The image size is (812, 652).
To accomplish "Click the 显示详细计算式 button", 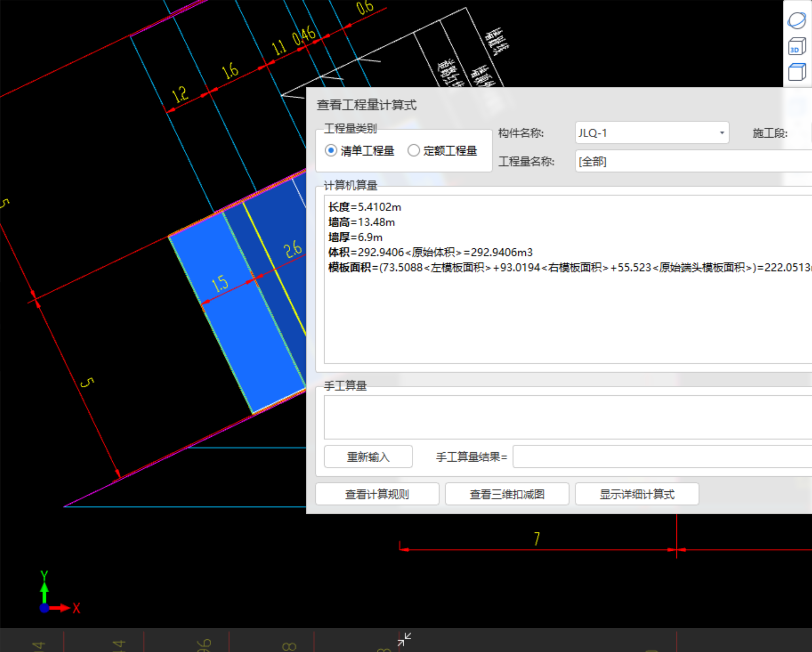I will point(637,494).
